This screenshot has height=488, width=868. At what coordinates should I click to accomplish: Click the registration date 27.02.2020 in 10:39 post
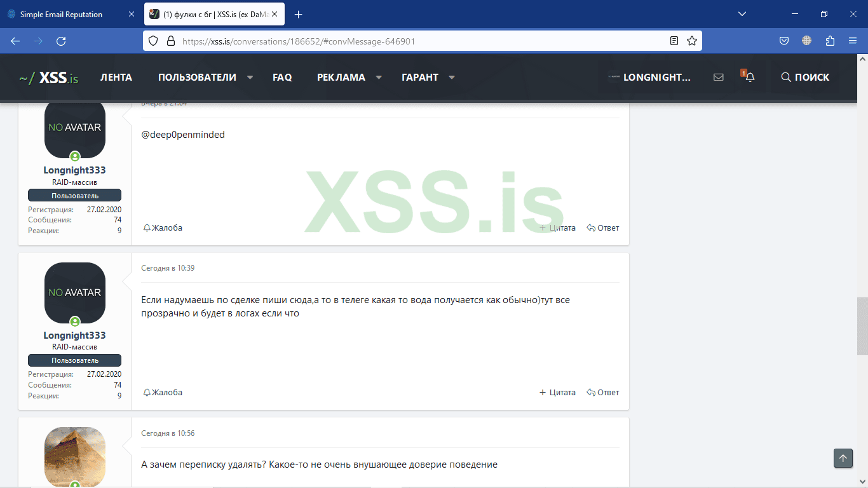[104, 374]
